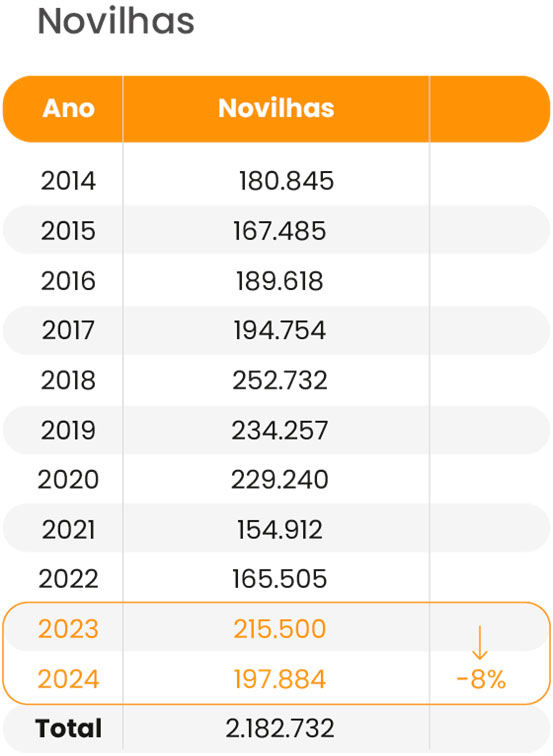The width and height of the screenshot is (553, 756).
Task: Click the value 167.485
Action: pyautogui.click(x=280, y=230)
